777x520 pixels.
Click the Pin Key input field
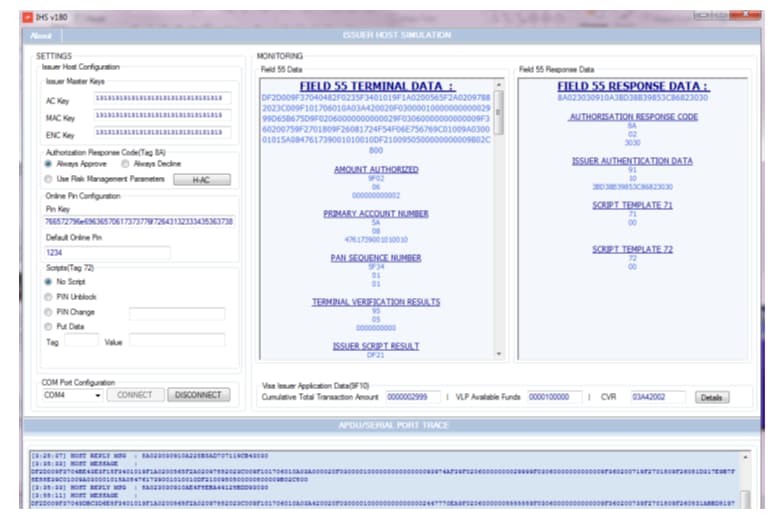coord(138,221)
